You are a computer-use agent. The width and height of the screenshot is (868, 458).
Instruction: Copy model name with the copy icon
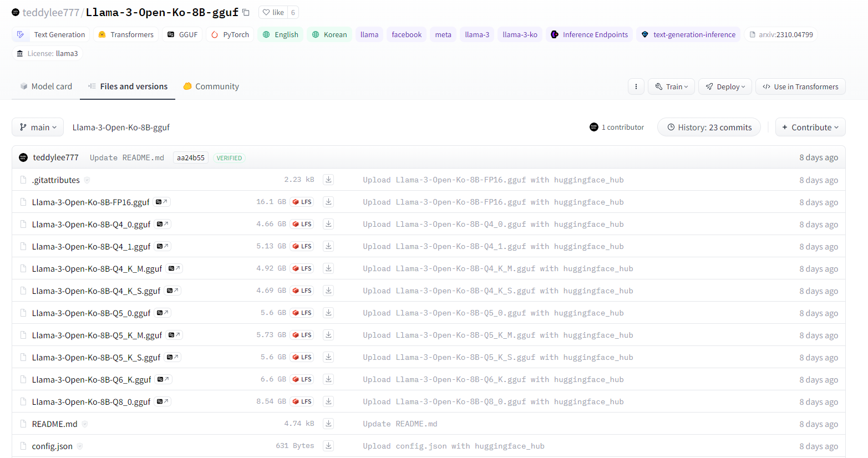tap(246, 12)
